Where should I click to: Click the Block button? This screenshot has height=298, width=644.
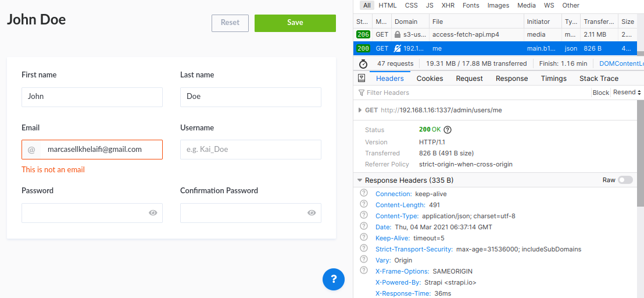pos(600,93)
